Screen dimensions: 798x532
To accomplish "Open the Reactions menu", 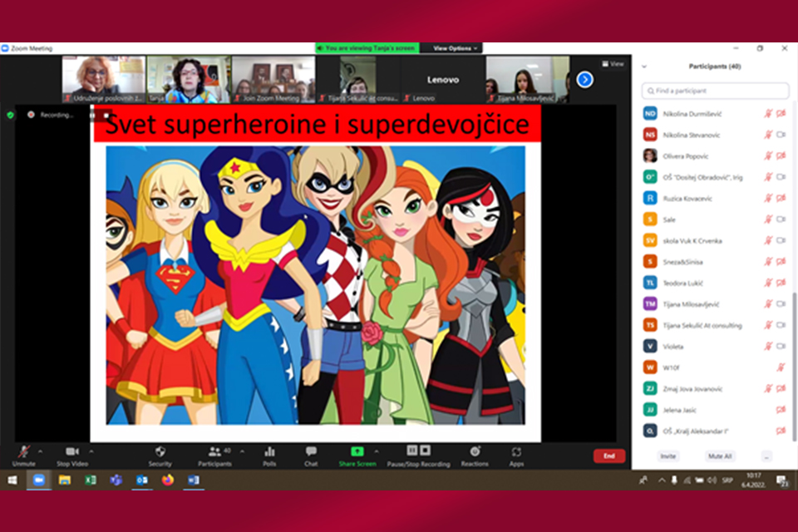I will pyautogui.click(x=475, y=451).
